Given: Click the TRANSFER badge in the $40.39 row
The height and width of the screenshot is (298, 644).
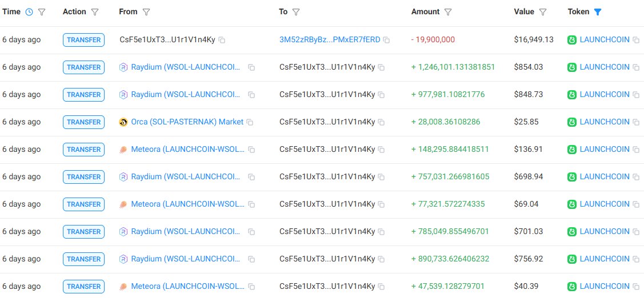Looking at the screenshot, I should coord(84,287).
